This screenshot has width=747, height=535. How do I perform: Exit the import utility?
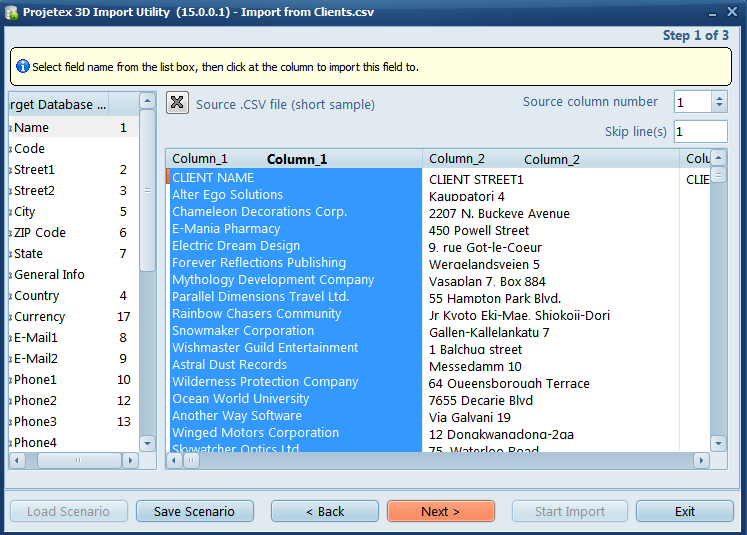coord(685,511)
